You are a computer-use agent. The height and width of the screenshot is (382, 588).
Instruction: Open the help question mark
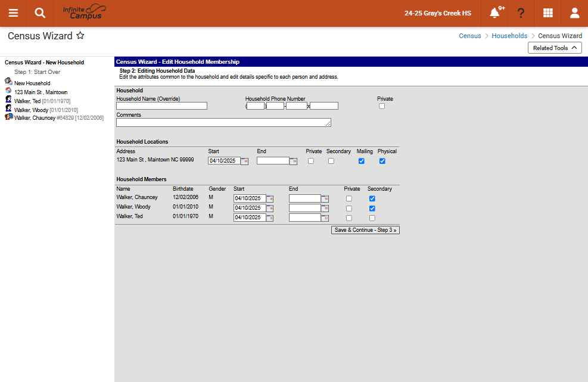(521, 13)
